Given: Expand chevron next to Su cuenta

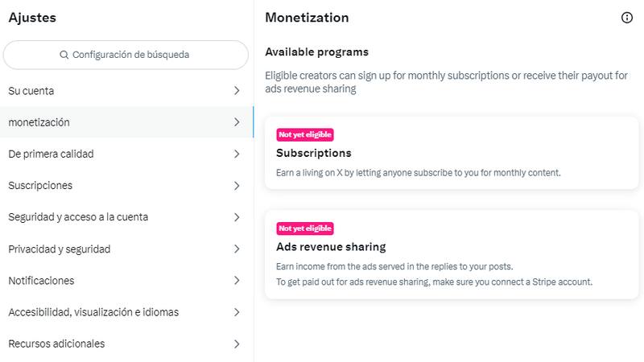Looking at the screenshot, I should pos(237,91).
